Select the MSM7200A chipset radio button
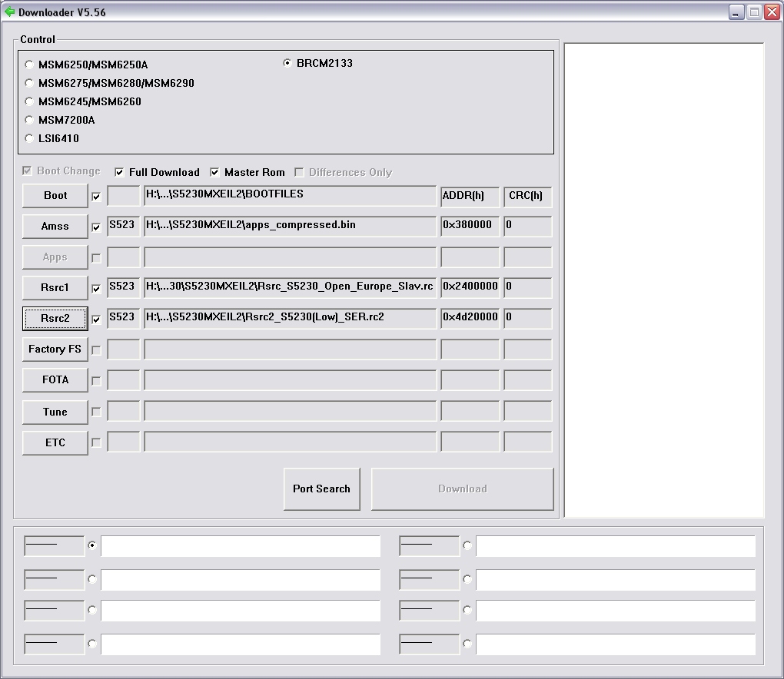Screen dimensions: 784x679 30,121
